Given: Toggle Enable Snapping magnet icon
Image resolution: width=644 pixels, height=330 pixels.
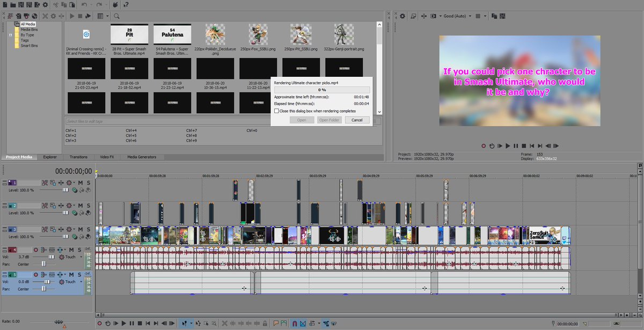Looking at the screenshot, I should (x=295, y=324).
